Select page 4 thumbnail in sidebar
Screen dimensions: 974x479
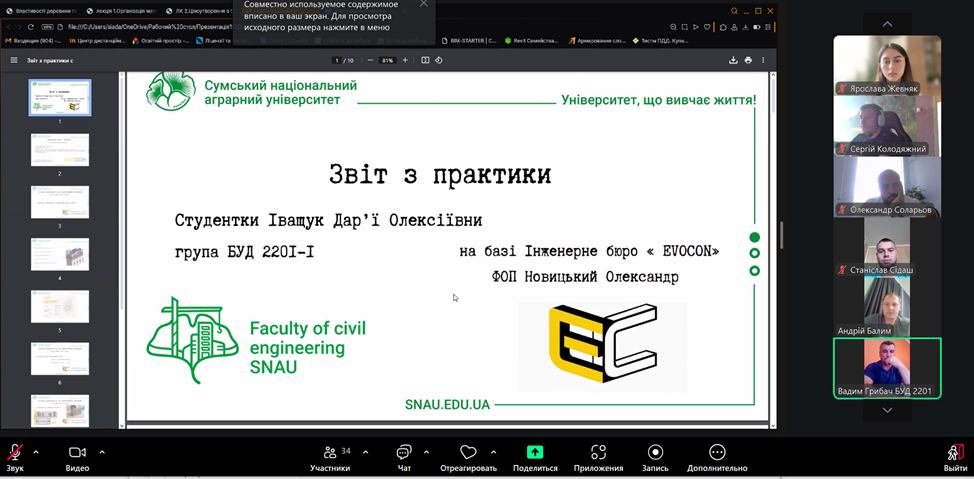(x=60, y=254)
